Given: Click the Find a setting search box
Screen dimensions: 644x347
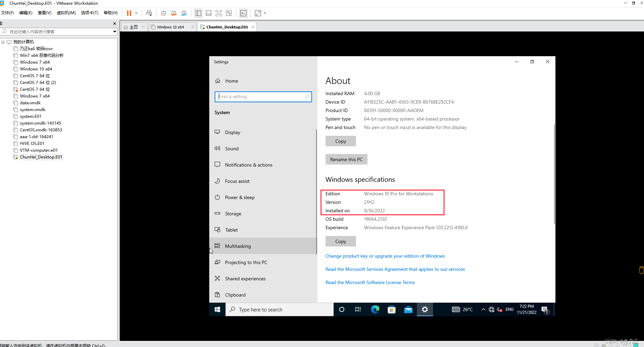Looking at the screenshot, I should tap(263, 97).
